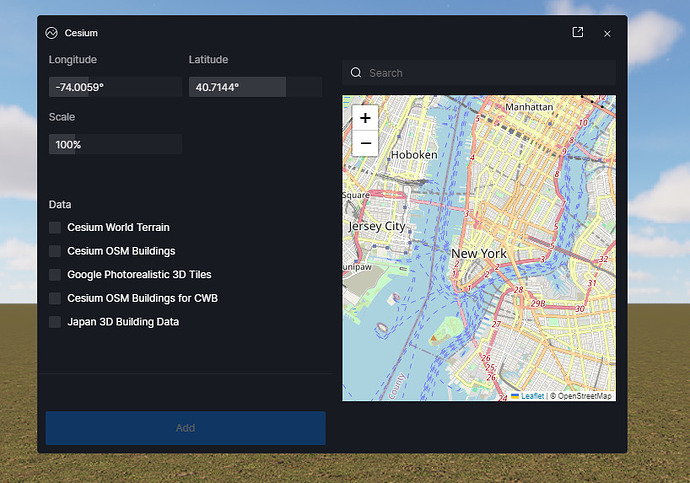Adjust the Longitude slider field

pos(115,87)
